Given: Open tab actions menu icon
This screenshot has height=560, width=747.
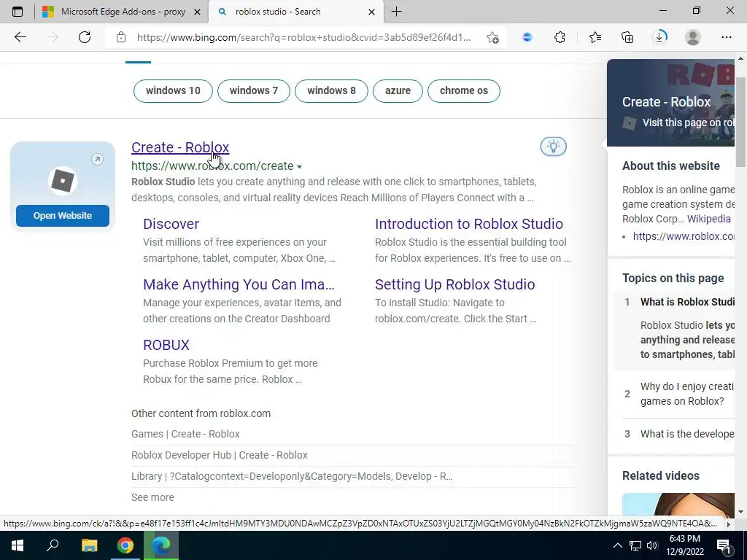Looking at the screenshot, I should (x=18, y=12).
